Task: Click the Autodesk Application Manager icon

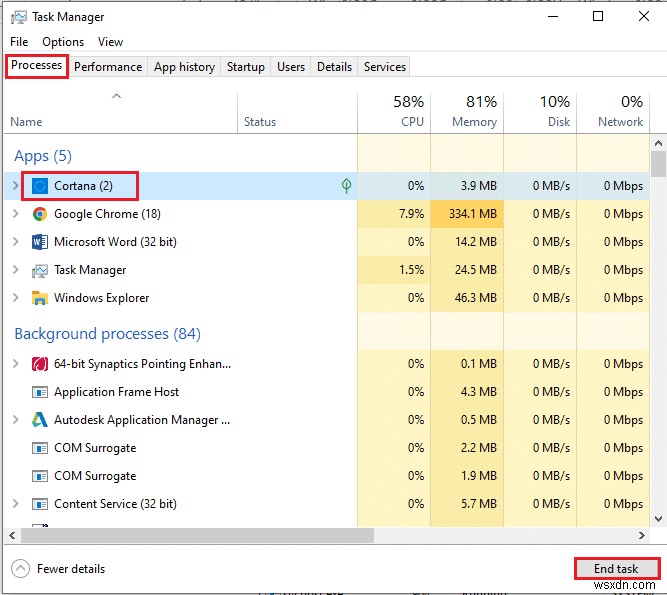Action: (40, 420)
